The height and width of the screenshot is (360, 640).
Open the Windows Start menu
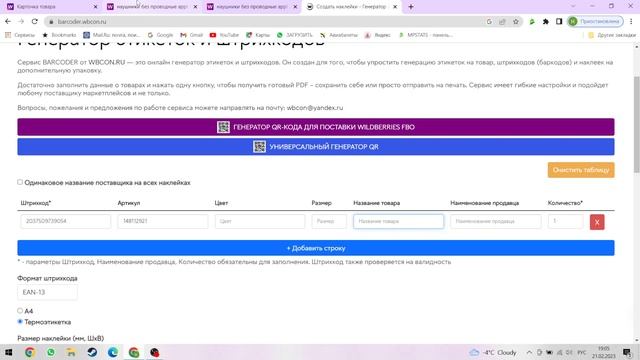point(9,352)
